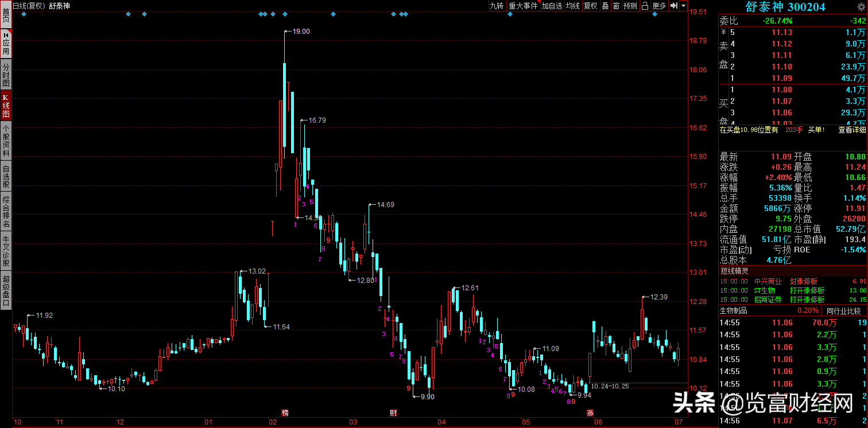
Task: Toggle the padlock icon in chart toolbar
Action: tap(645, 6)
